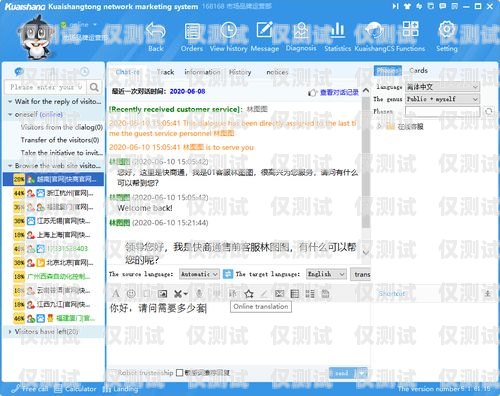Image resolution: width=500 pixels, height=396 pixels.
Task: Click the refresh icon next to Phases field
Action: pyautogui.click(x=489, y=112)
